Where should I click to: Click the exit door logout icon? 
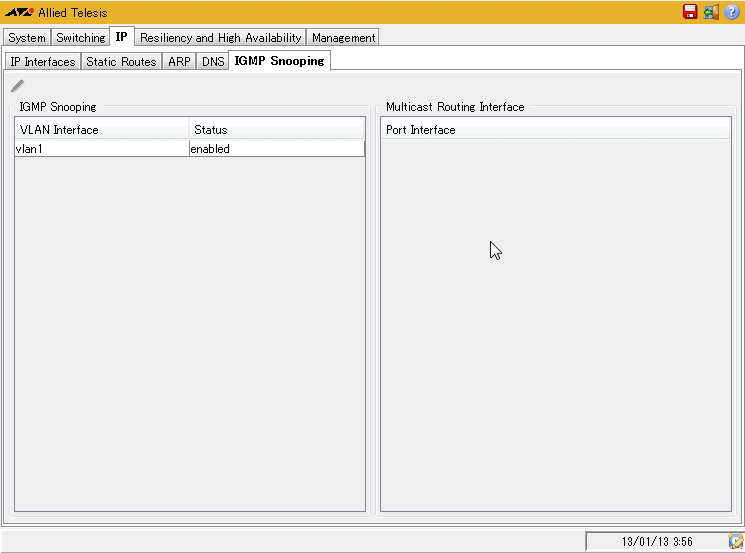(711, 12)
